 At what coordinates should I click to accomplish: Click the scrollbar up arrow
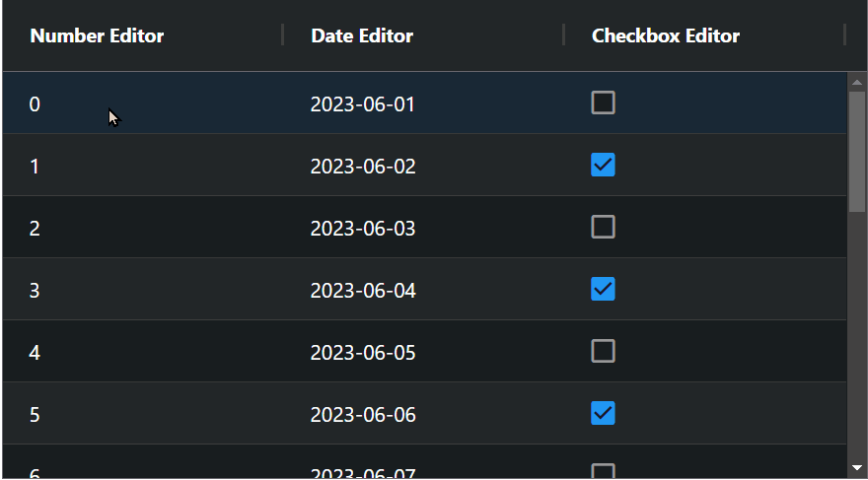(857, 83)
